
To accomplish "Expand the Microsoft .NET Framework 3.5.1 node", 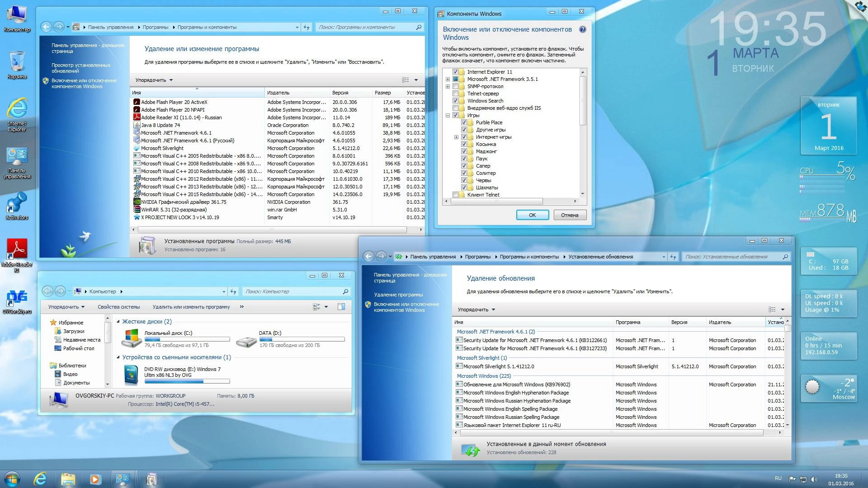I will point(448,79).
